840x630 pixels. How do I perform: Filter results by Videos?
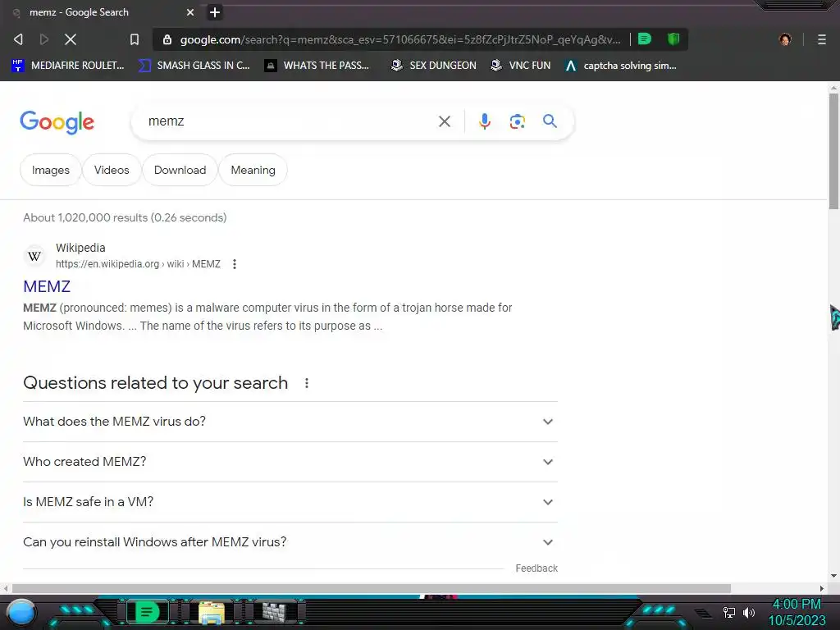tap(112, 170)
